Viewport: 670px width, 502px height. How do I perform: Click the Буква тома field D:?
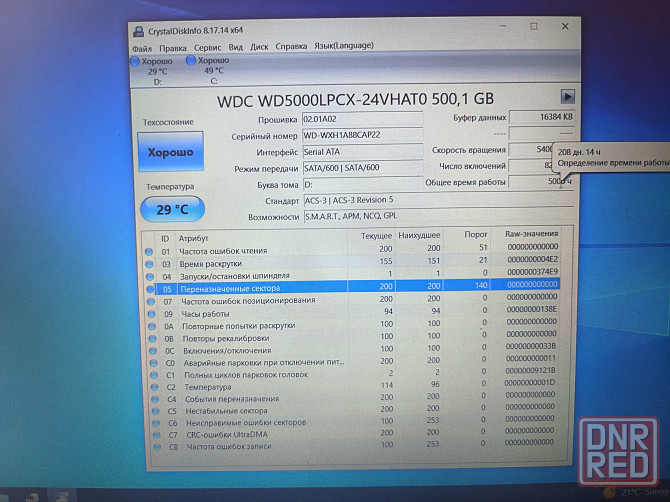pyautogui.click(x=362, y=184)
